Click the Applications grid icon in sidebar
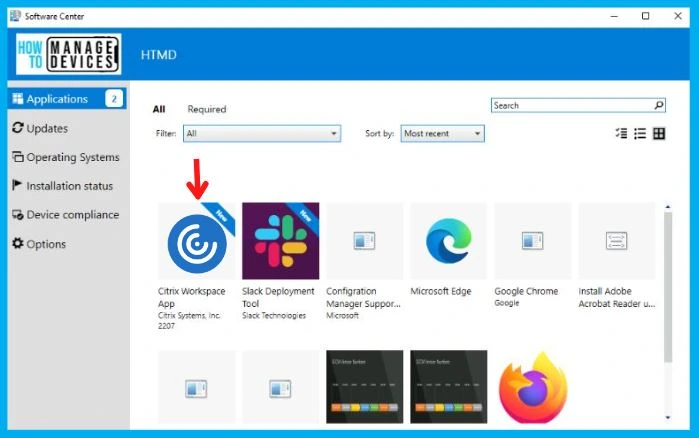Image resolution: width=699 pixels, height=438 pixels. coord(17,98)
